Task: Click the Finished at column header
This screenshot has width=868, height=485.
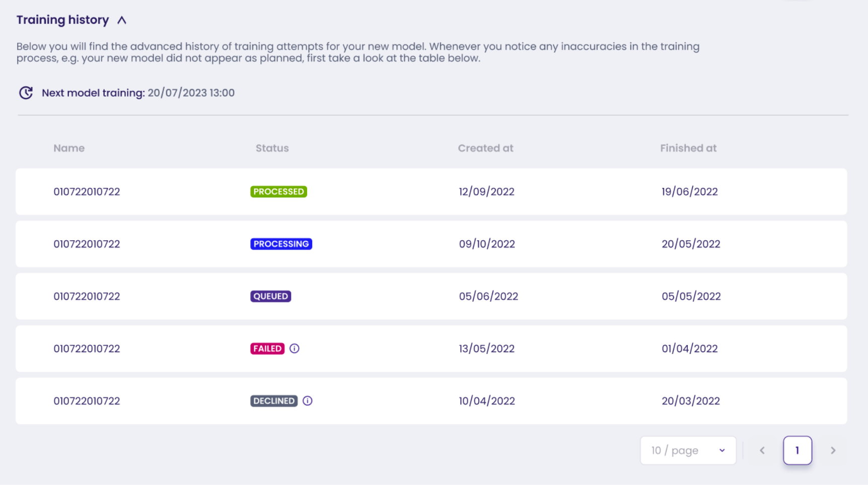Action: (688, 148)
